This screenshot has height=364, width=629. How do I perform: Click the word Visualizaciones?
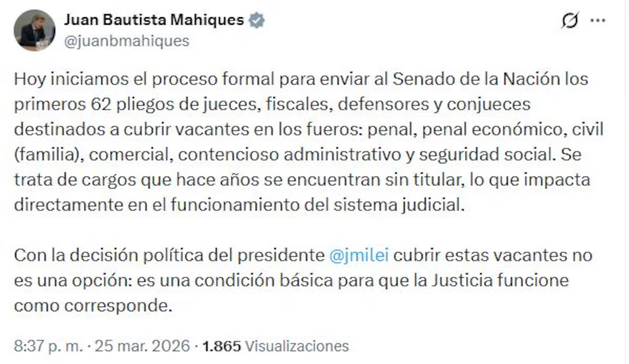point(297,346)
